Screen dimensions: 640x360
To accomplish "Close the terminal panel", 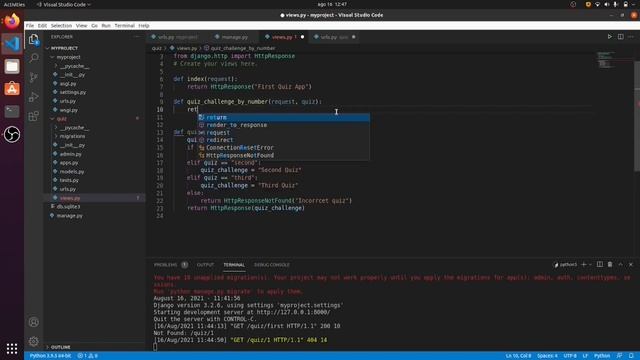I will coord(631,264).
